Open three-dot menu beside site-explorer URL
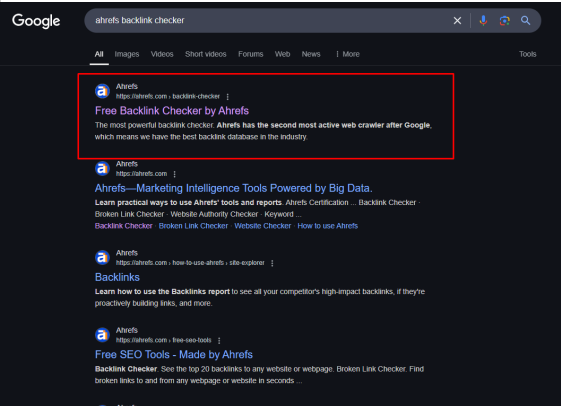This screenshot has height=406, width=561. (272, 263)
